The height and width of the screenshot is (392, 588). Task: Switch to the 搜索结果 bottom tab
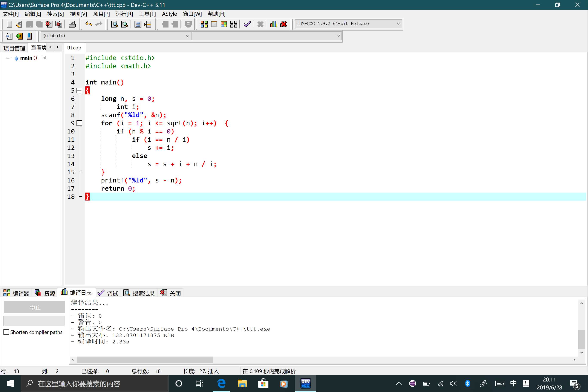(x=139, y=293)
